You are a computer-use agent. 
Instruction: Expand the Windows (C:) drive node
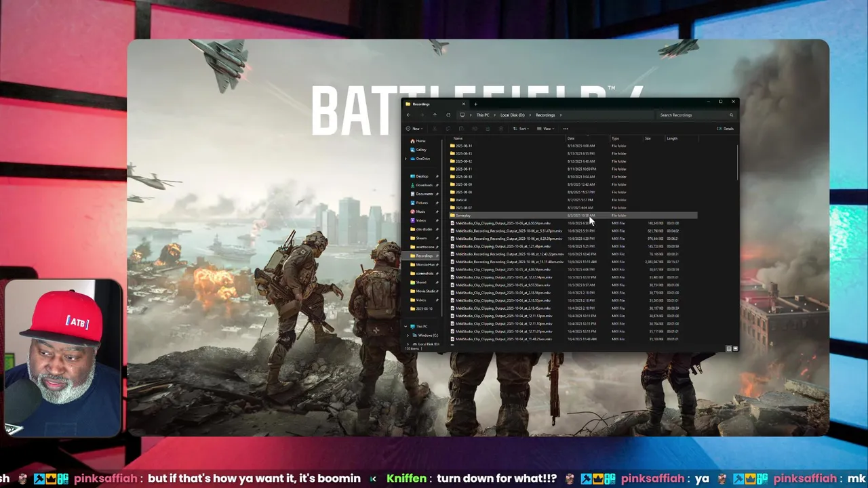coord(408,335)
